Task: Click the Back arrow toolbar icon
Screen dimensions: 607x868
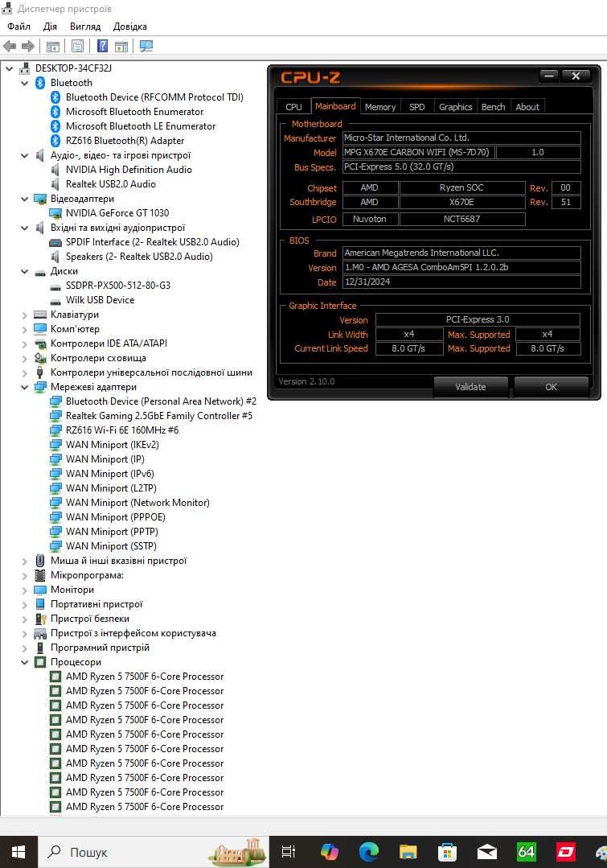Action: coord(10,47)
